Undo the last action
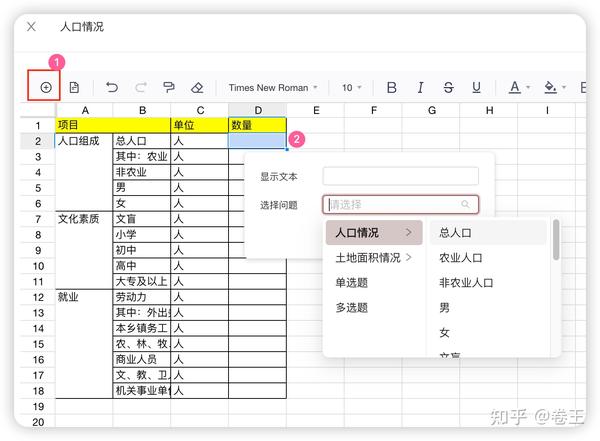Image resolution: width=600 pixels, height=441 pixels. click(112, 88)
